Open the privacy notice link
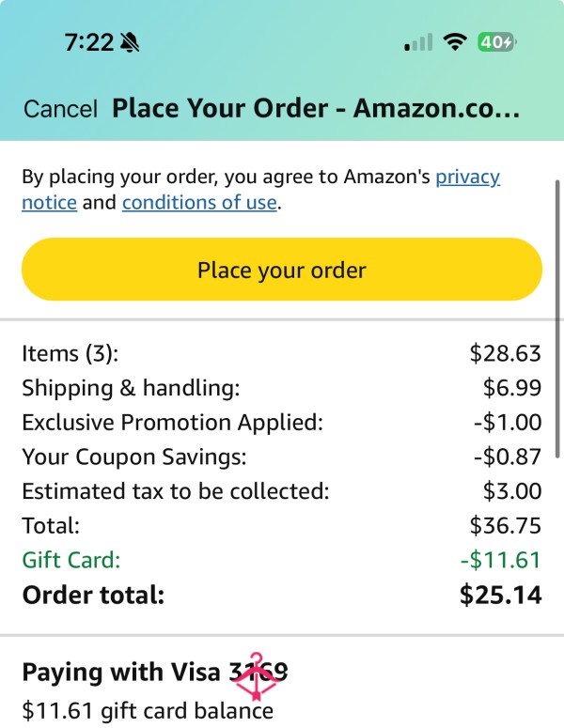The image size is (564, 728). [x=260, y=190]
